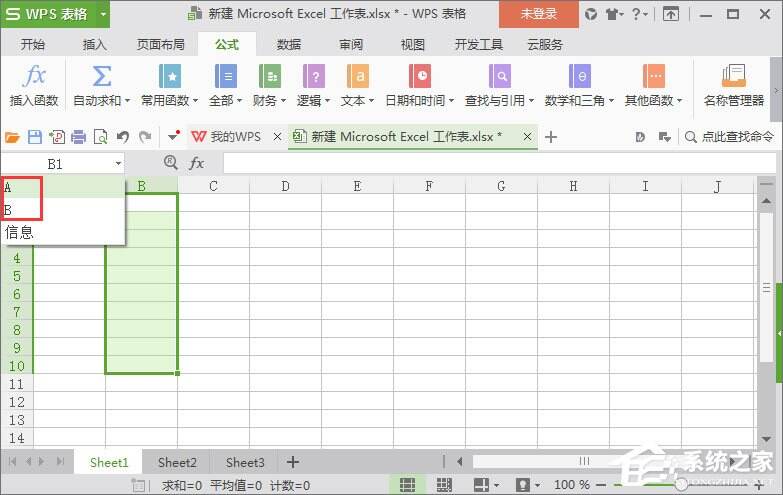
Task: Click the zoom slider handle in status bar
Action: tap(681, 484)
